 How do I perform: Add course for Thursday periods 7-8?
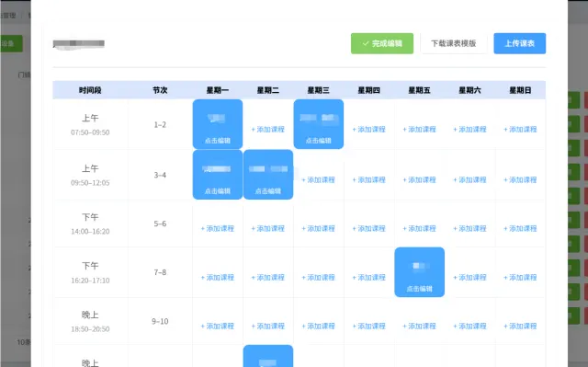369,278
